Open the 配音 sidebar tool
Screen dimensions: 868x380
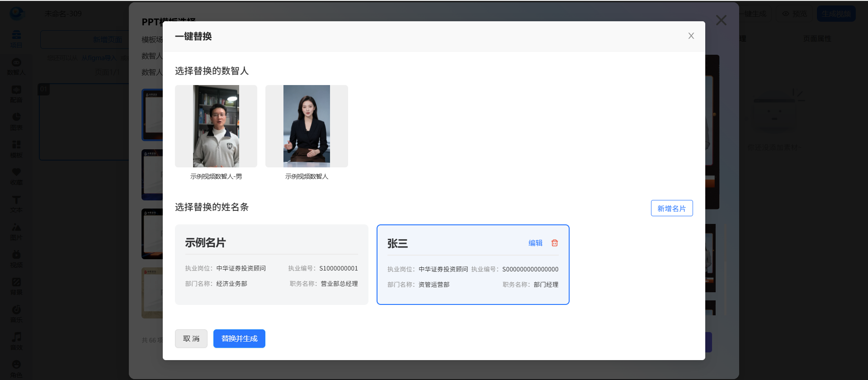point(16,94)
